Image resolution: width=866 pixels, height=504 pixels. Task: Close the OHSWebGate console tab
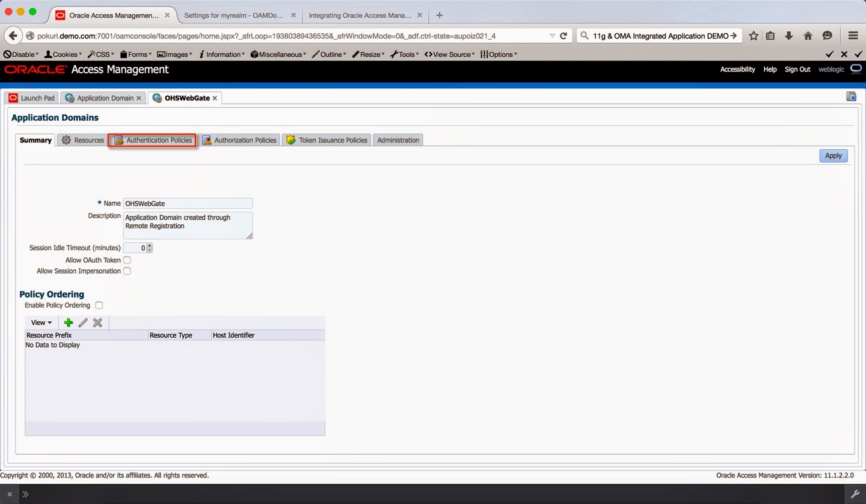215,98
